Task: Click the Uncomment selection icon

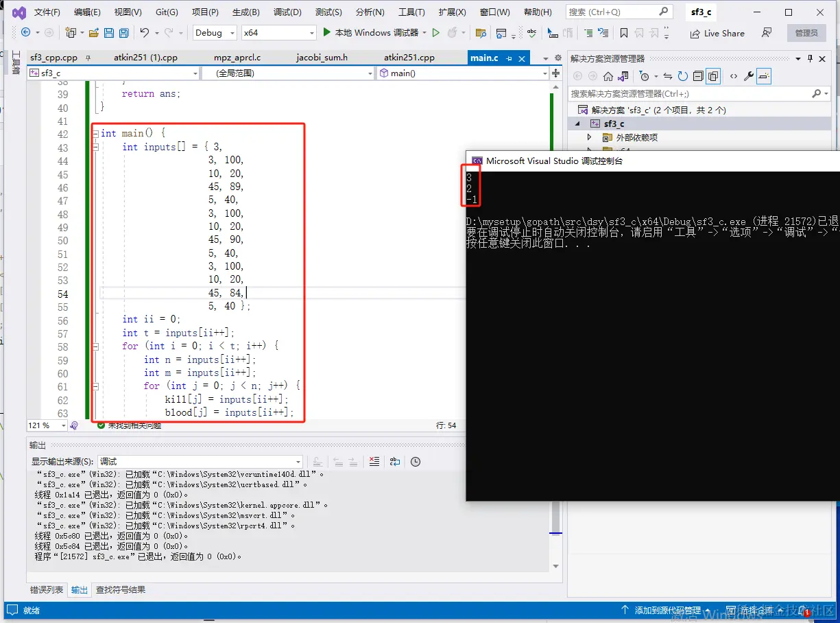Action: click(x=603, y=32)
